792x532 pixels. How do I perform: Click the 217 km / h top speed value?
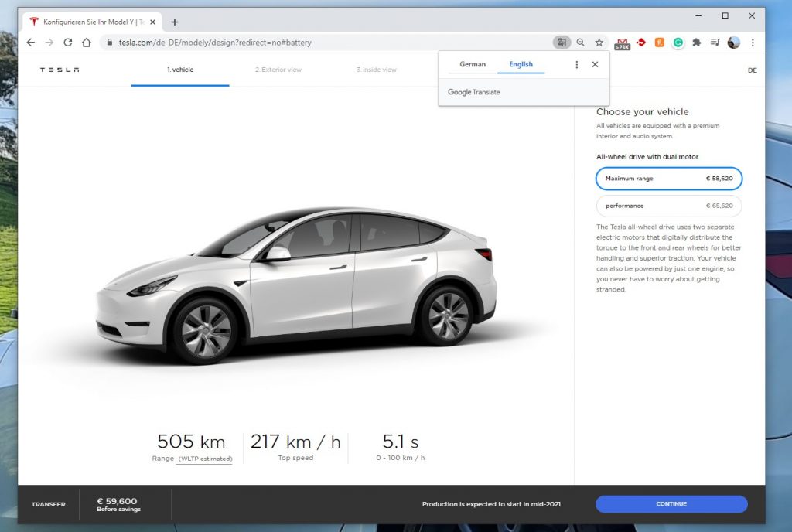click(295, 442)
